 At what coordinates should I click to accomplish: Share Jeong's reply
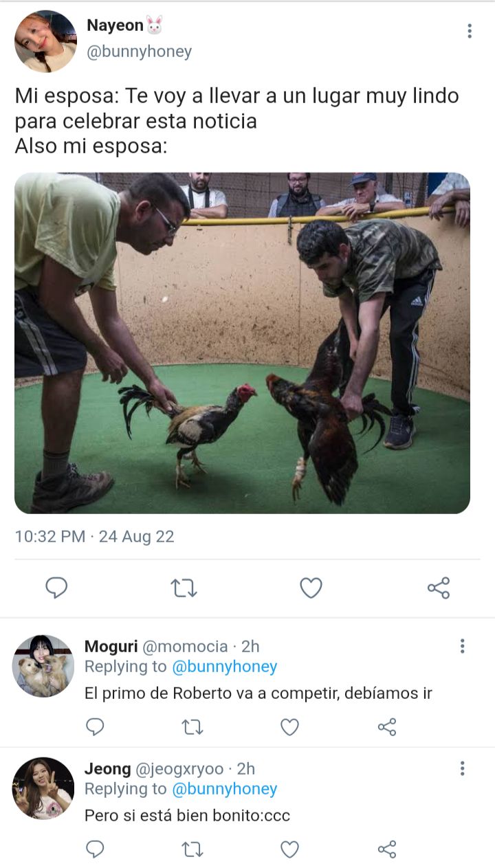click(387, 849)
